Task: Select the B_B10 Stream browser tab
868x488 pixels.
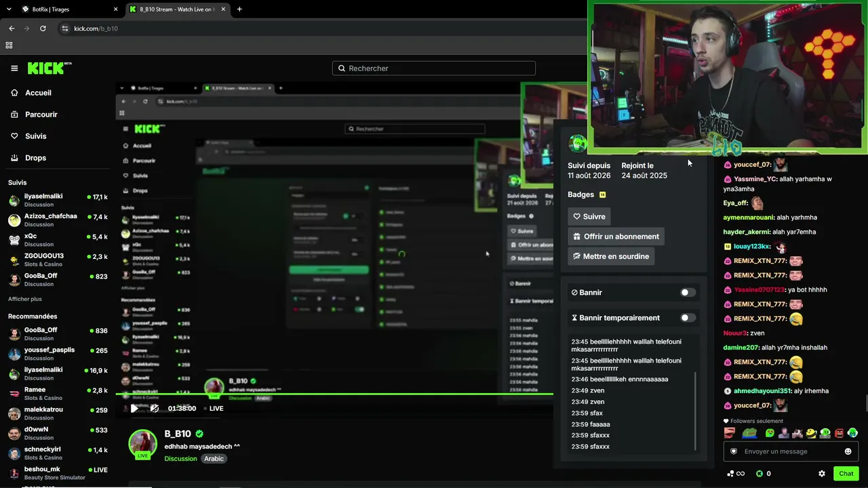Action: pos(176,9)
